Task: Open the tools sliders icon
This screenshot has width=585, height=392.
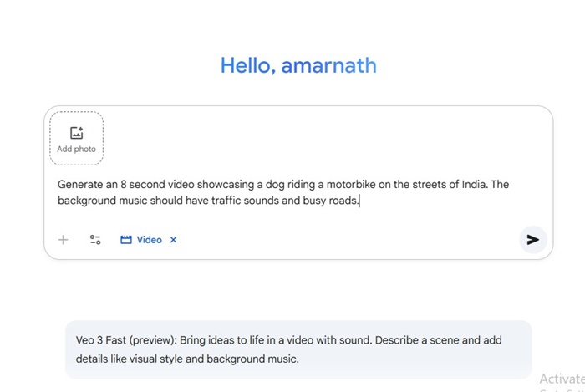Action: (95, 240)
